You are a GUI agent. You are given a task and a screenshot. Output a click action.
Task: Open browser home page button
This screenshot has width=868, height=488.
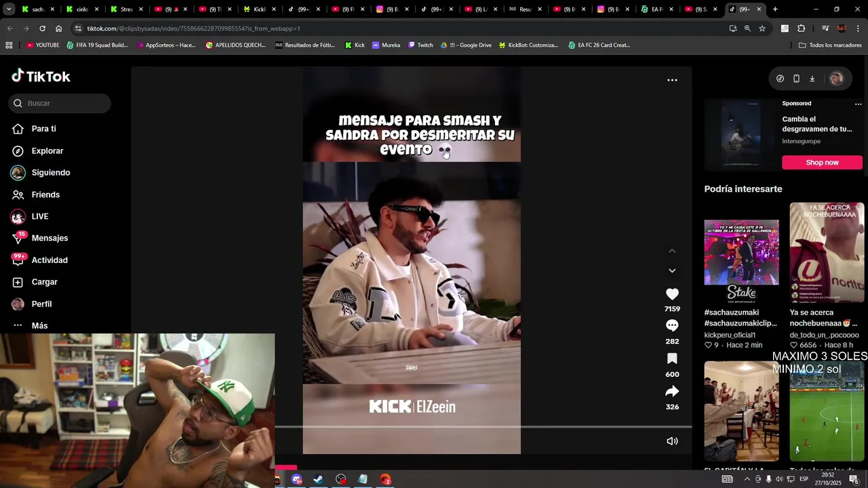pyautogui.click(x=58, y=28)
